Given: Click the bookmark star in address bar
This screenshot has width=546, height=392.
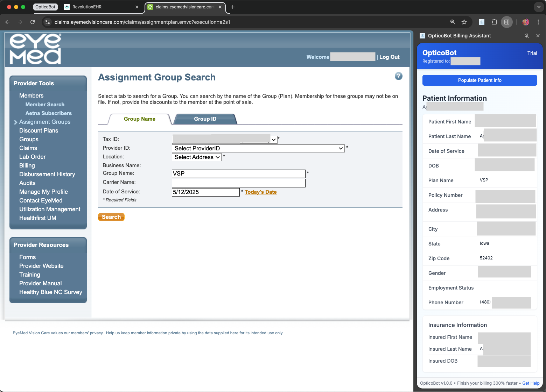Looking at the screenshot, I should pos(464,22).
